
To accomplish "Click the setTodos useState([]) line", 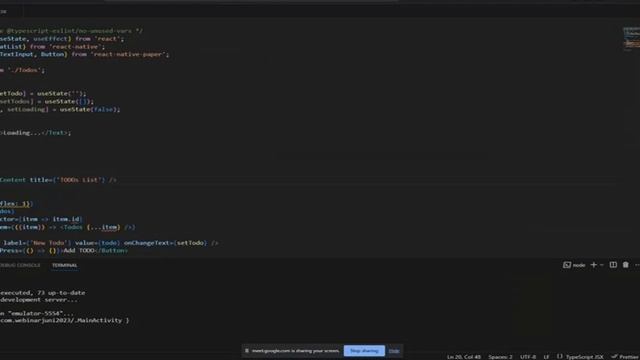I will [47, 101].
